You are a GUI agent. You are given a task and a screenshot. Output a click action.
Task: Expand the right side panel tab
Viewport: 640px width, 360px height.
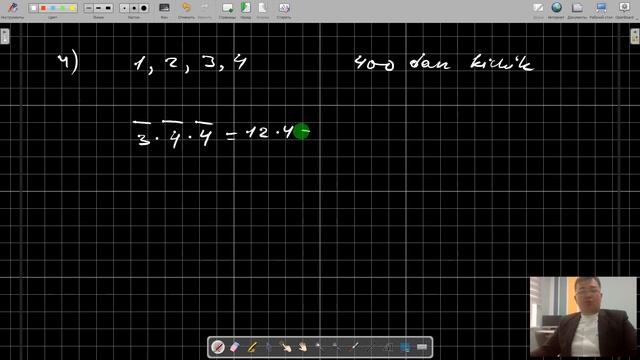coord(635,36)
